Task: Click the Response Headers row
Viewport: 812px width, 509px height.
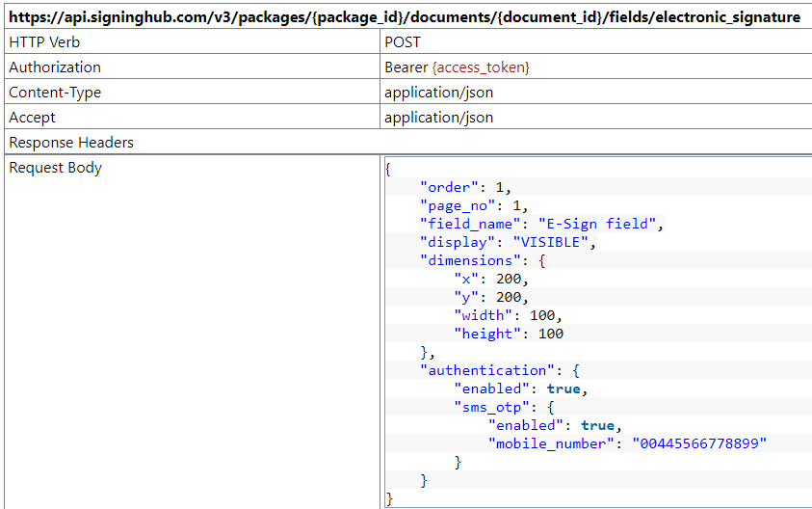Action: tap(71, 143)
